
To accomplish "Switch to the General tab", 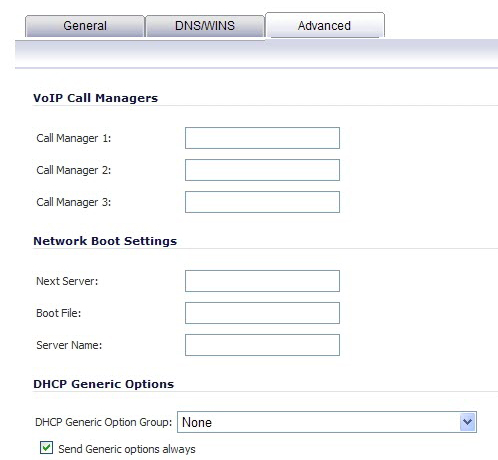I will pos(85,26).
